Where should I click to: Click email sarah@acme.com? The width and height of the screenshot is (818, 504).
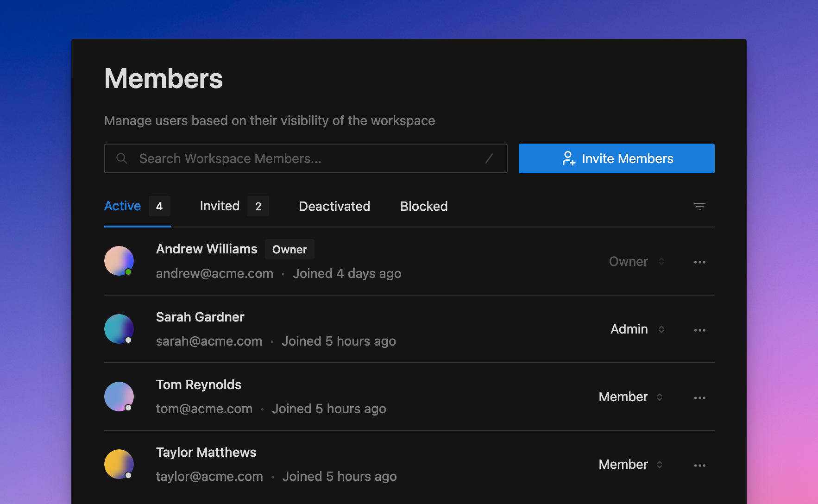click(209, 341)
